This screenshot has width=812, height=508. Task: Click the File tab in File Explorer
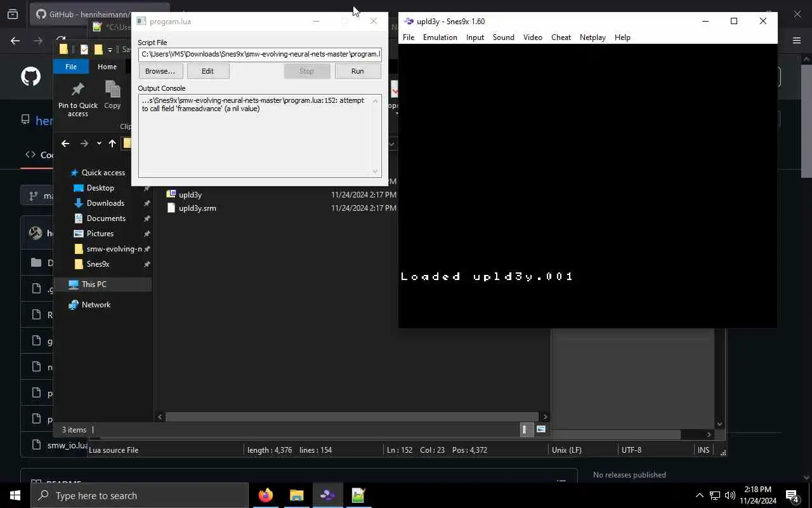[x=71, y=67]
